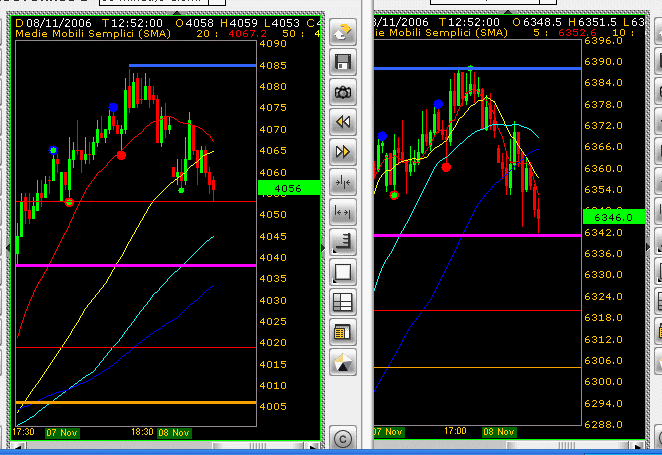
Task: Click the right edge triangle of right chart
Action: pyautogui.click(x=648, y=246)
